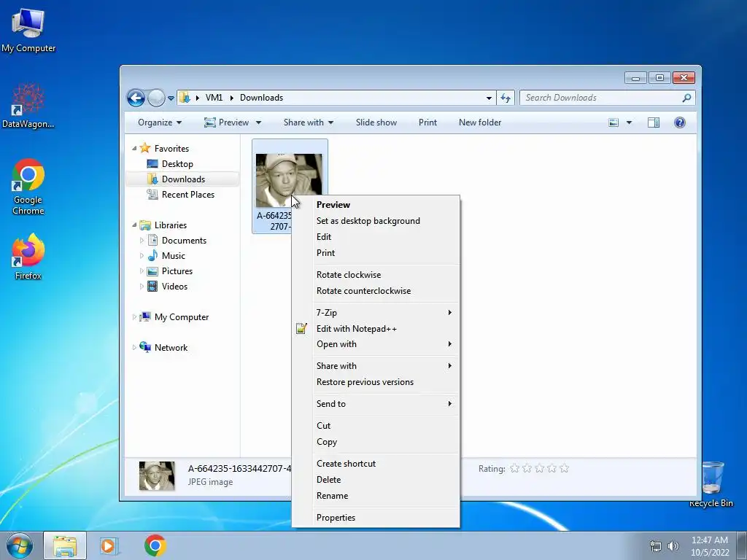Choose Edit with Notepad++
This screenshot has width=747, height=560.
point(376,329)
